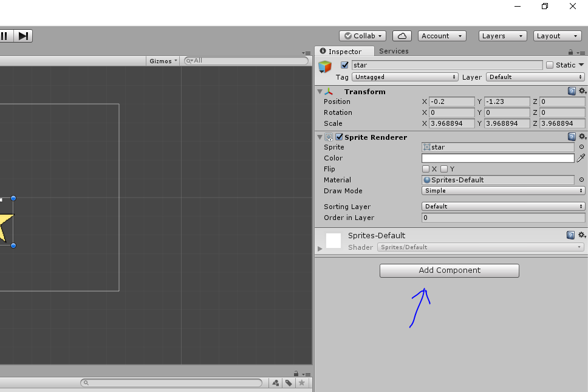Click the Project panel search field
The width and height of the screenshot is (588, 392).
(x=171, y=383)
